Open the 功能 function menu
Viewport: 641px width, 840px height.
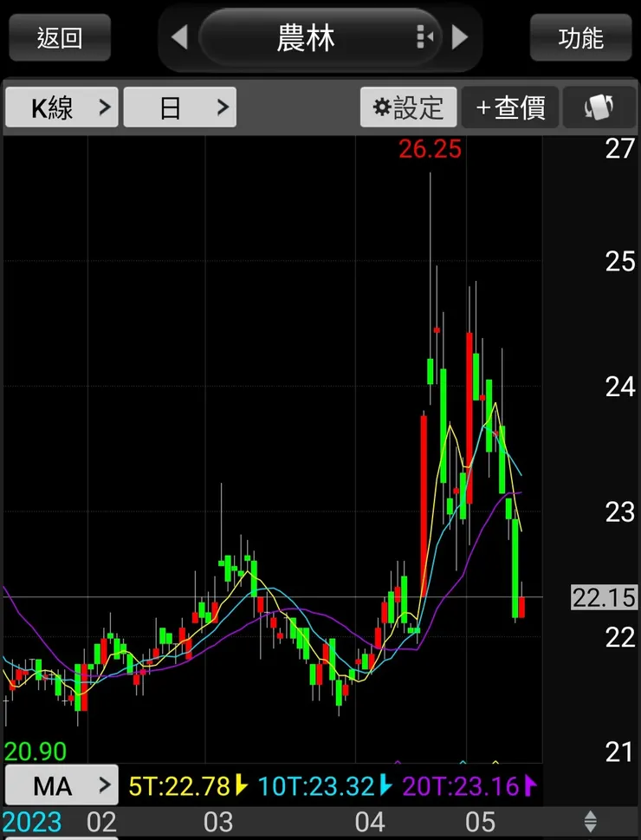coord(580,37)
